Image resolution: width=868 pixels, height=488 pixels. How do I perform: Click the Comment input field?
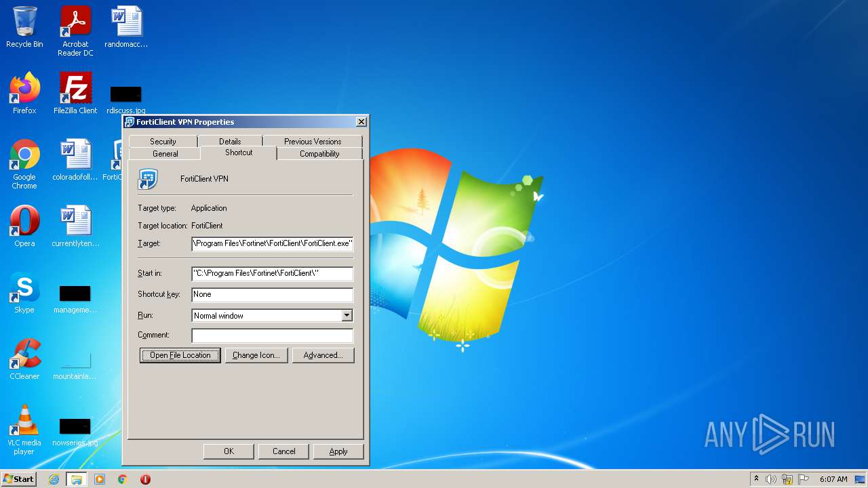click(273, 335)
